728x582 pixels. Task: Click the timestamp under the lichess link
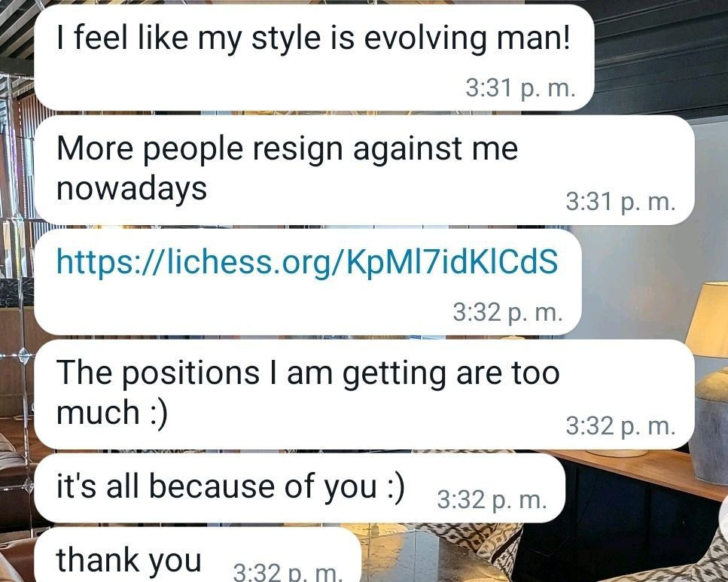click(508, 312)
